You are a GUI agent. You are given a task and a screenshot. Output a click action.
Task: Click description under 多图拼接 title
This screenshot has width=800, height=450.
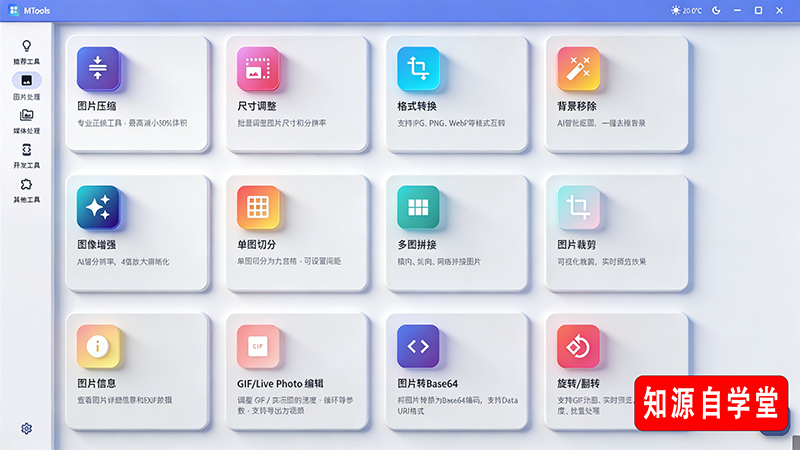coord(439,262)
